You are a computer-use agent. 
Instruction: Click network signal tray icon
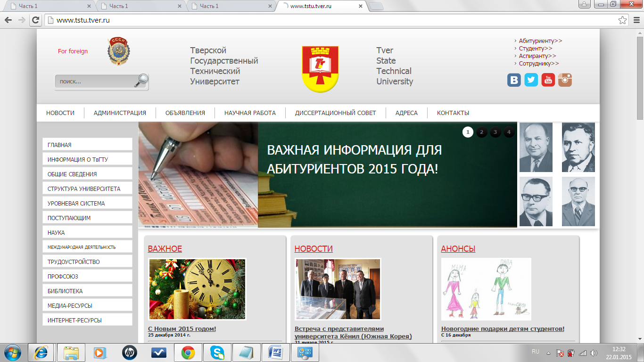[x=583, y=353]
